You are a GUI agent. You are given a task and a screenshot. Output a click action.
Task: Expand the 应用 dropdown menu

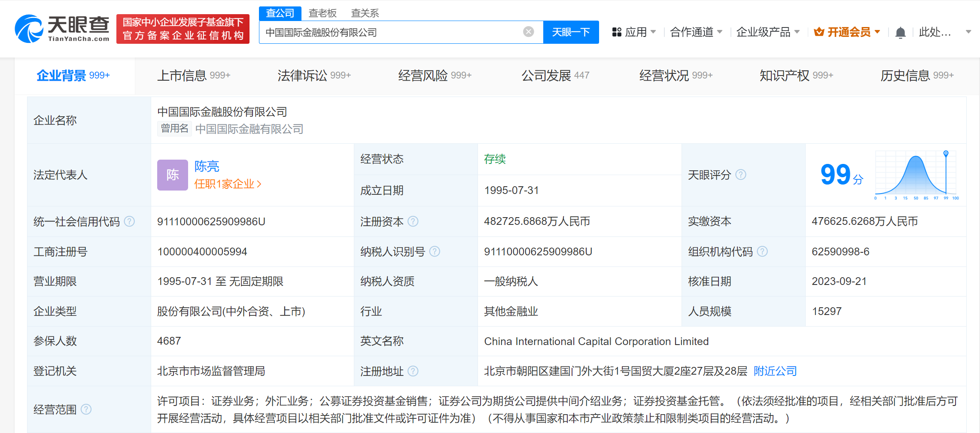(x=634, y=32)
